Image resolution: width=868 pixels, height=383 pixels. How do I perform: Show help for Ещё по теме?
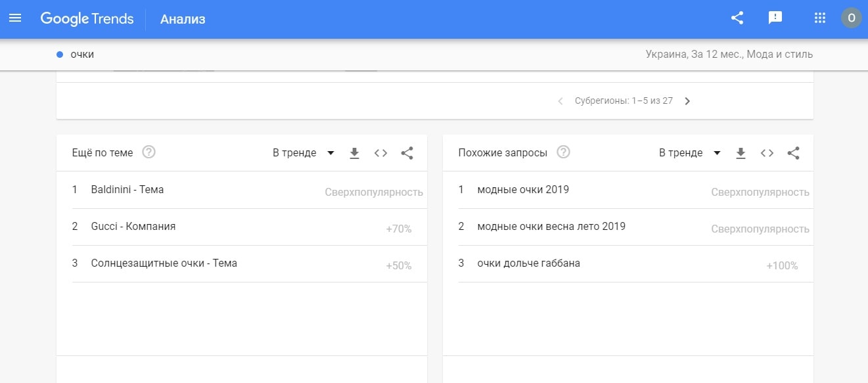coord(149,152)
